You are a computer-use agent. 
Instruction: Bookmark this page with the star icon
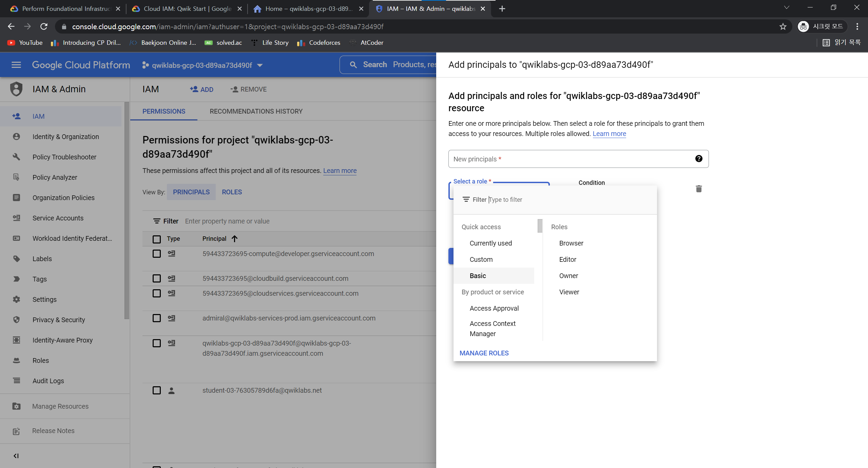click(x=783, y=26)
